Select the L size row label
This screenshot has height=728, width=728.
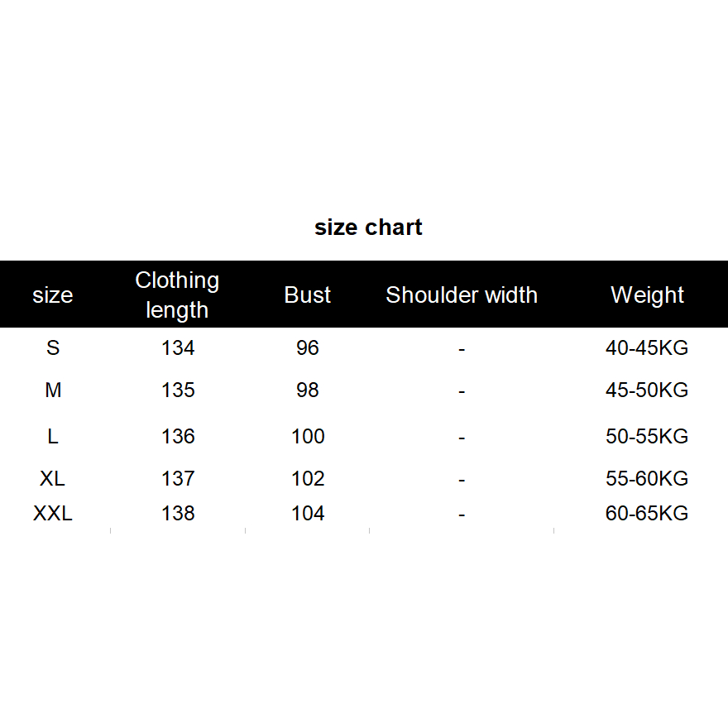point(53,437)
